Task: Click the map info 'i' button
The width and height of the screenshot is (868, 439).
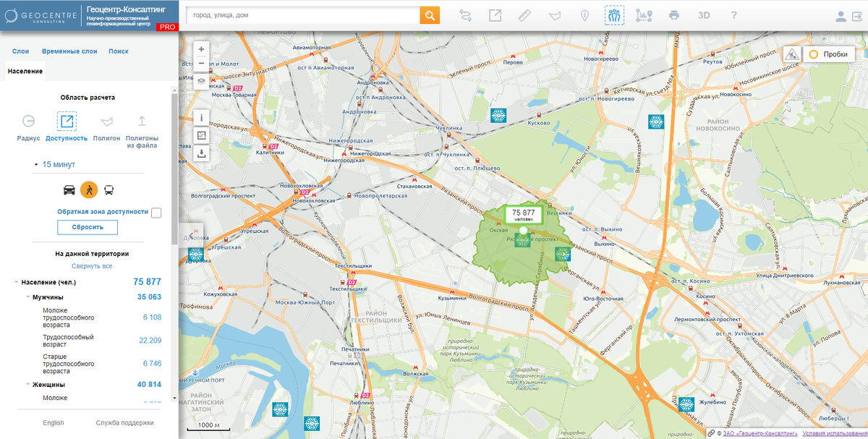Action: [x=201, y=116]
